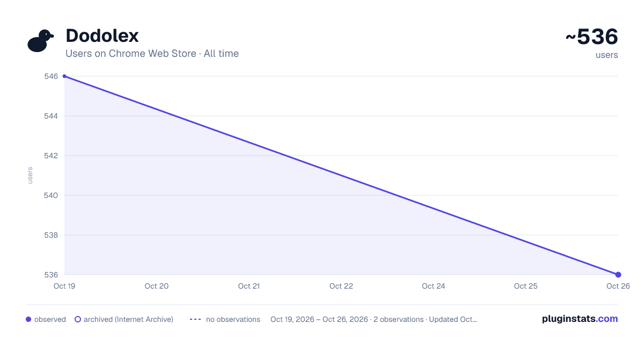Click the Oct 24 x-axis label
Screen dimensions: 644x338
coord(434,286)
